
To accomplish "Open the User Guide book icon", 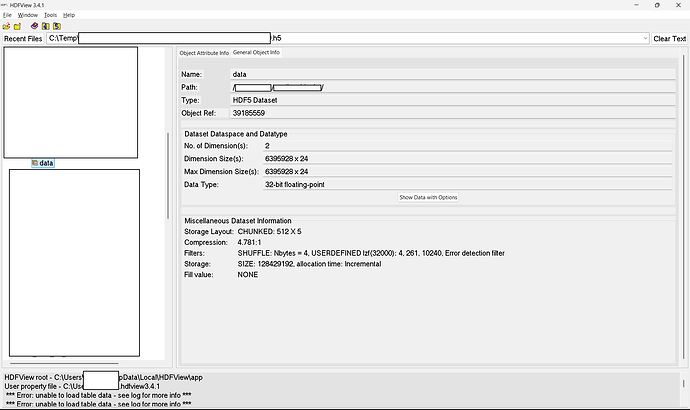I will click(x=34, y=26).
